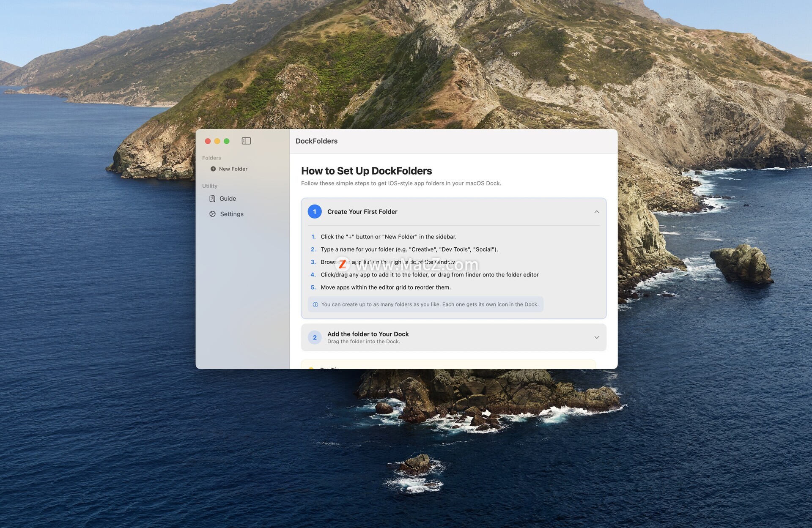Zoom the DockFolders window with green button
Screen dimensions: 812x528
point(227,141)
